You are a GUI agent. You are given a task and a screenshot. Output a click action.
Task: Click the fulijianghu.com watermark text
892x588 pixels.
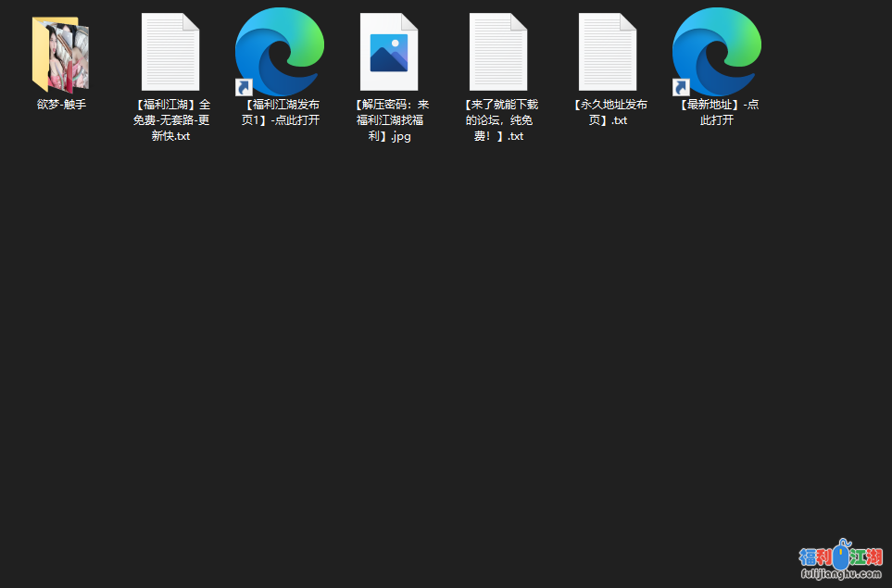pyautogui.click(x=841, y=575)
